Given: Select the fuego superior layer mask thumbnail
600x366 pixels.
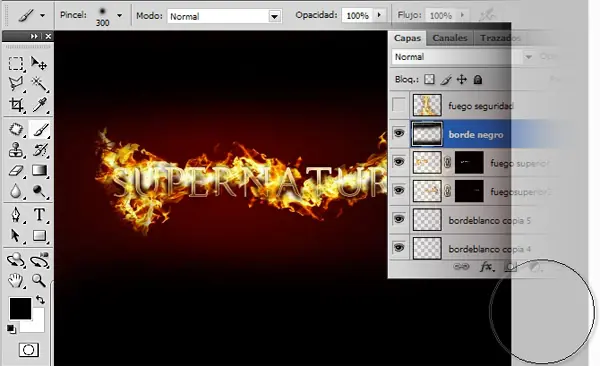Looking at the screenshot, I should tap(469, 162).
